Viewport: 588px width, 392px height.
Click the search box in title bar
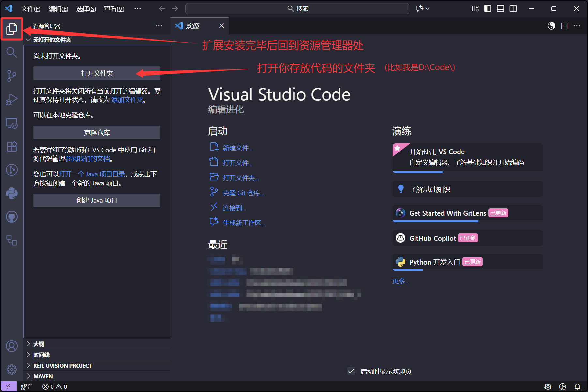(297, 8)
